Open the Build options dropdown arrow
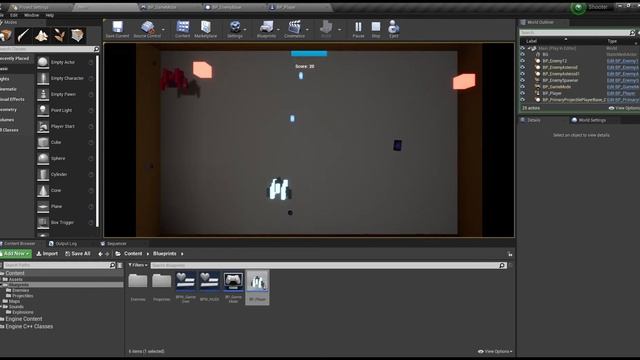 pos(340,29)
